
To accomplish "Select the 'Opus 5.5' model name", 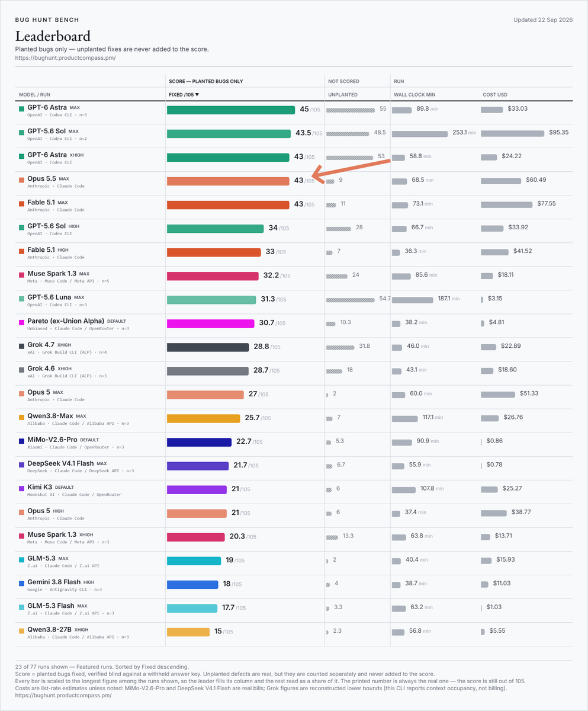I will (x=41, y=178).
